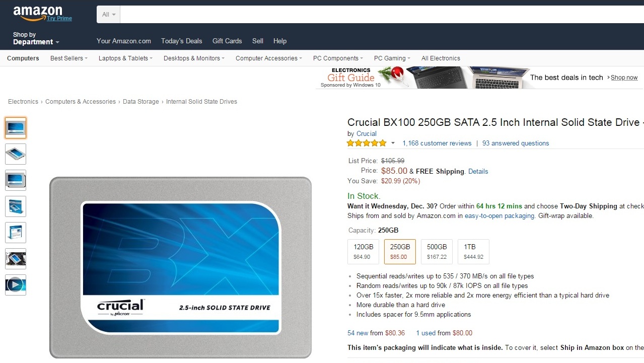Play the product video thumbnail
The image size is (644, 363).
click(x=16, y=285)
